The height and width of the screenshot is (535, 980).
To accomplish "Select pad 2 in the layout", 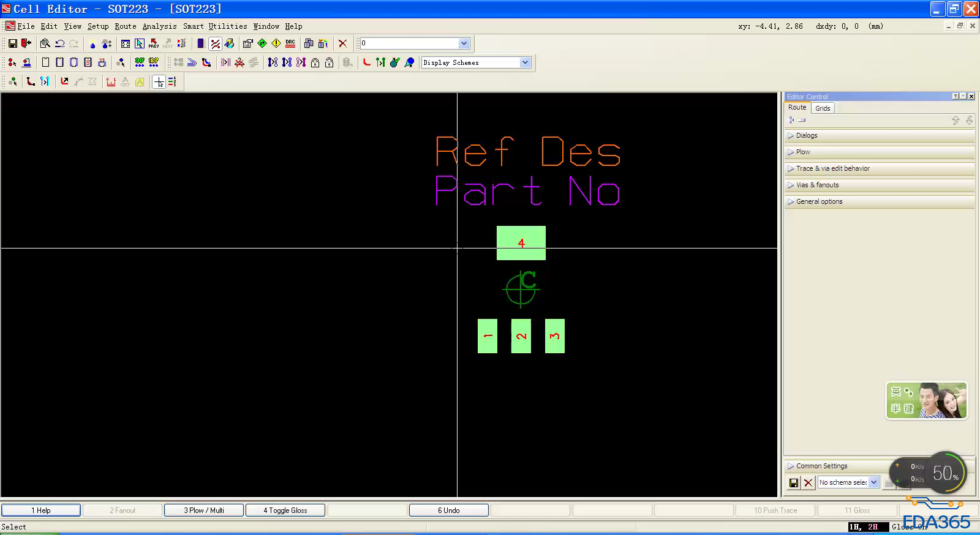I will click(x=521, y=336).
